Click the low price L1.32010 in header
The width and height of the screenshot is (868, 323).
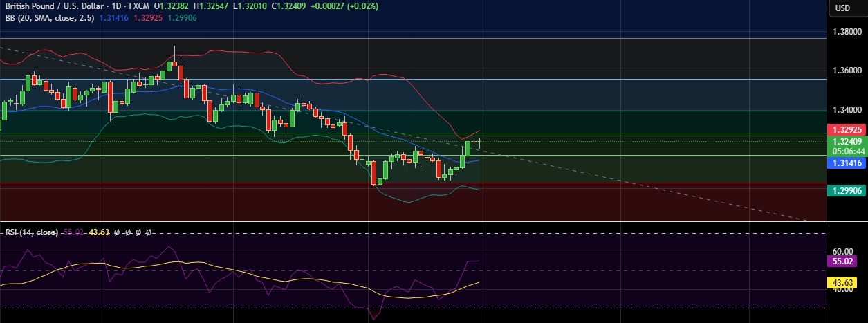click(x=250, y=6)
